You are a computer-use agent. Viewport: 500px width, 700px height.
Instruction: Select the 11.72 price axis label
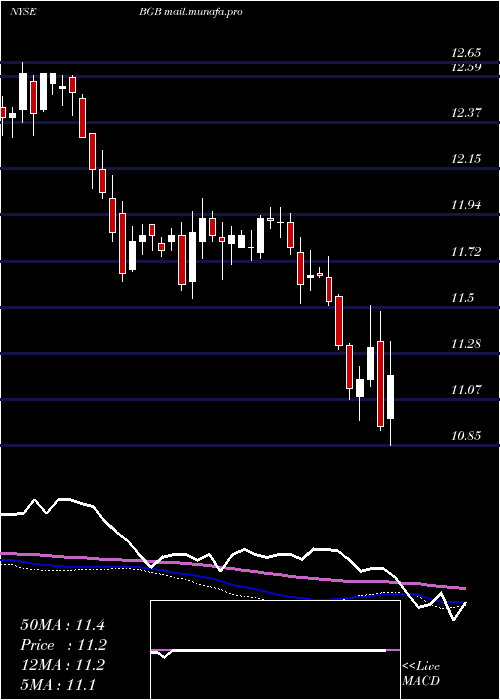point(466,252)
